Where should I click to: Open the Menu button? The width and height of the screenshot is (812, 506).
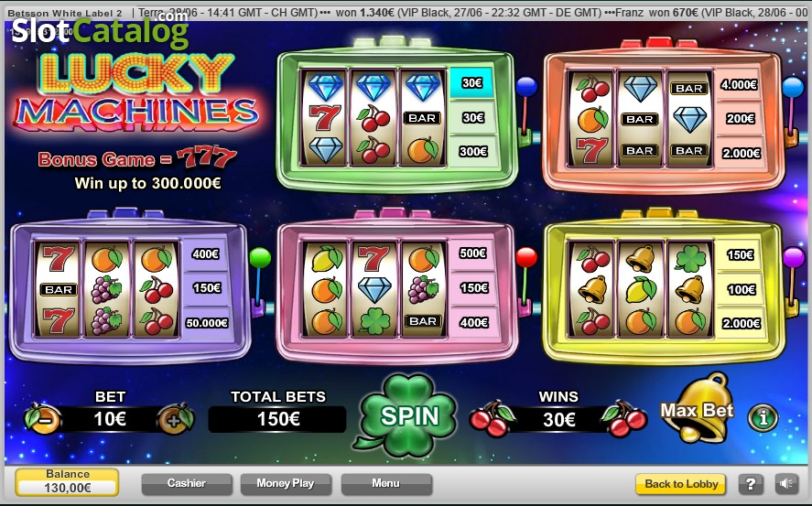point(386,484)
